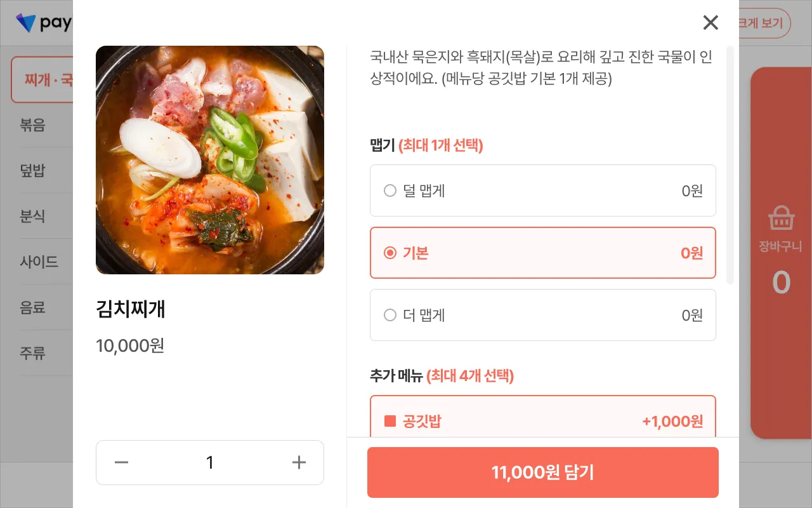Image resolution: width=812 pixels, height=508 pixels.
Task: Switch to the 볶음 category
Action: pos(33,124)
